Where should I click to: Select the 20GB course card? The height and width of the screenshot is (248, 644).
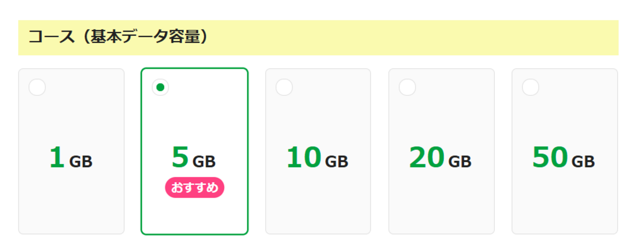coord(441,151)
